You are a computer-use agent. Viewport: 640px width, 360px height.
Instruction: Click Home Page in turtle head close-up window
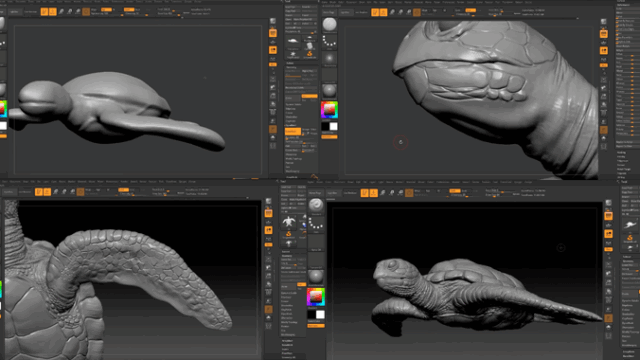click(x=329, y=13)
